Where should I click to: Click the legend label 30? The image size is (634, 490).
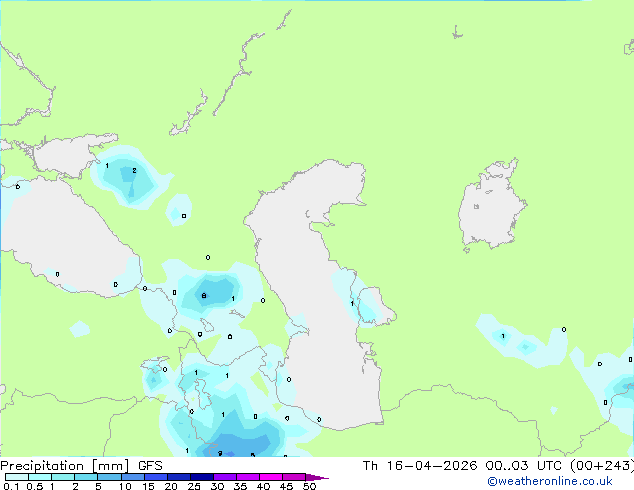click(x=217, y=486)
